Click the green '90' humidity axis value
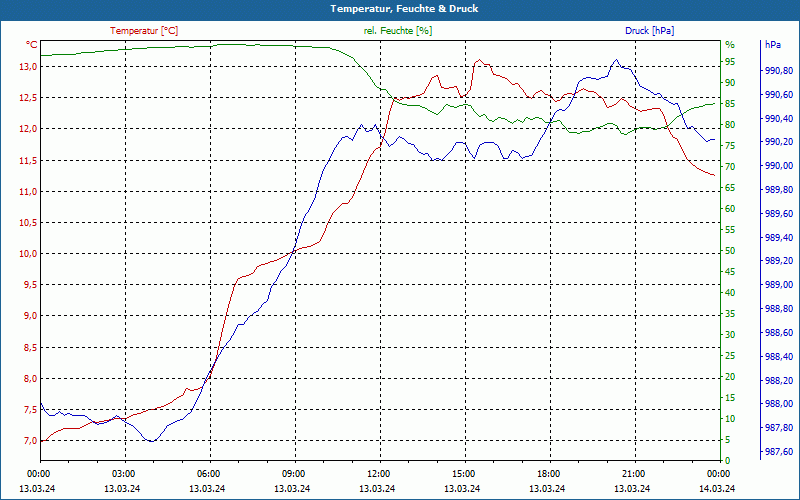The width and height of the screenshot is (800, 500). 730,83
